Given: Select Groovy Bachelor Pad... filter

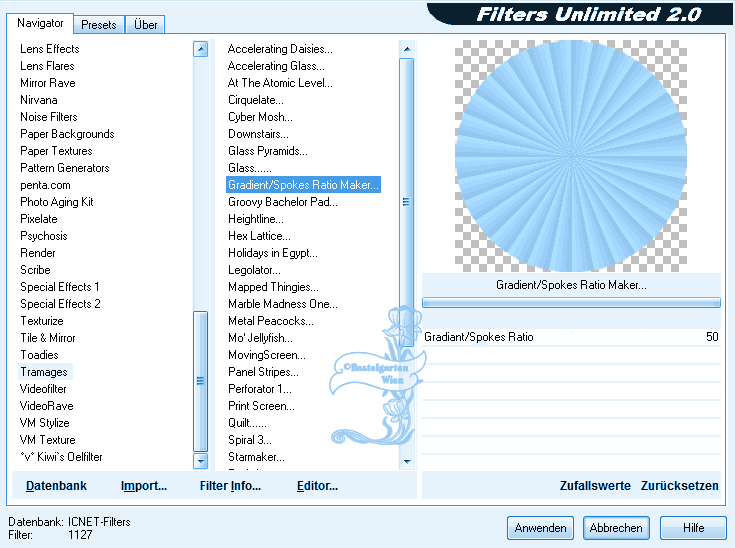Looking at the screenshot, I should (283, 202).
